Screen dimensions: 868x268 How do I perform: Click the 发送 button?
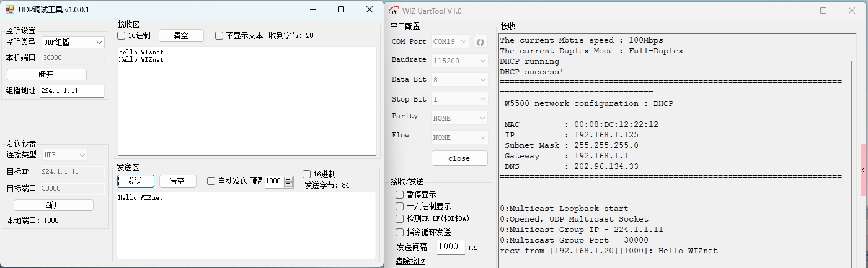click(x=135, y=181)
